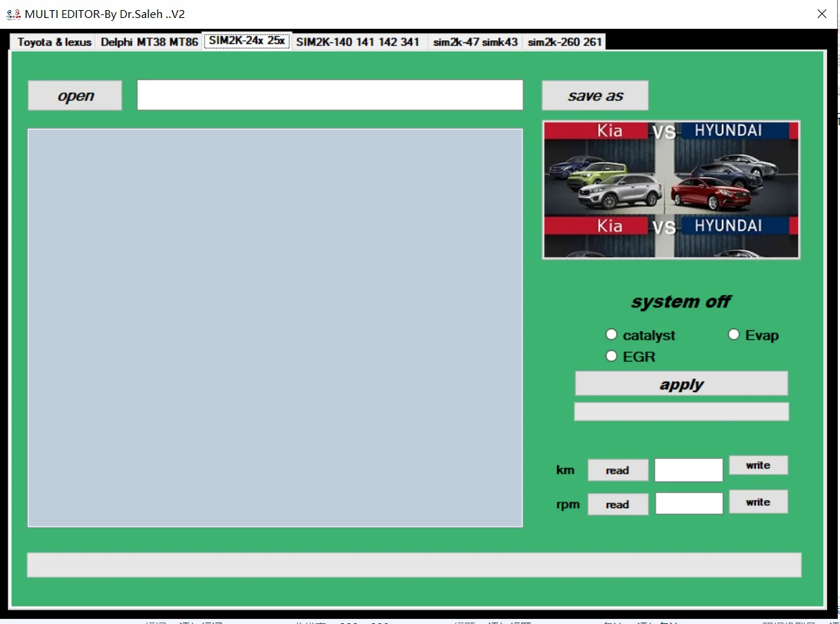Select the SIM2K-24x 25x tab
The width and height of the screenshot is (840, 624).
(x=246, y=41)
